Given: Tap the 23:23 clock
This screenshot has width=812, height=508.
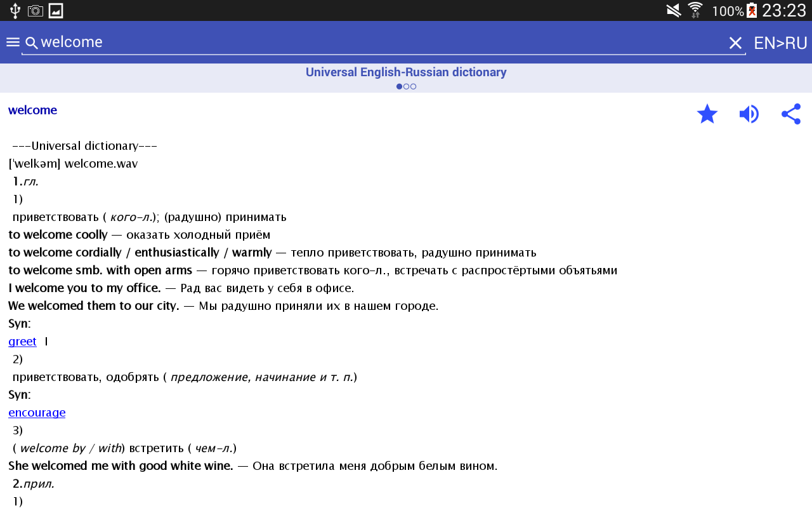Looking at the screenshot, I should pos(783,11).
